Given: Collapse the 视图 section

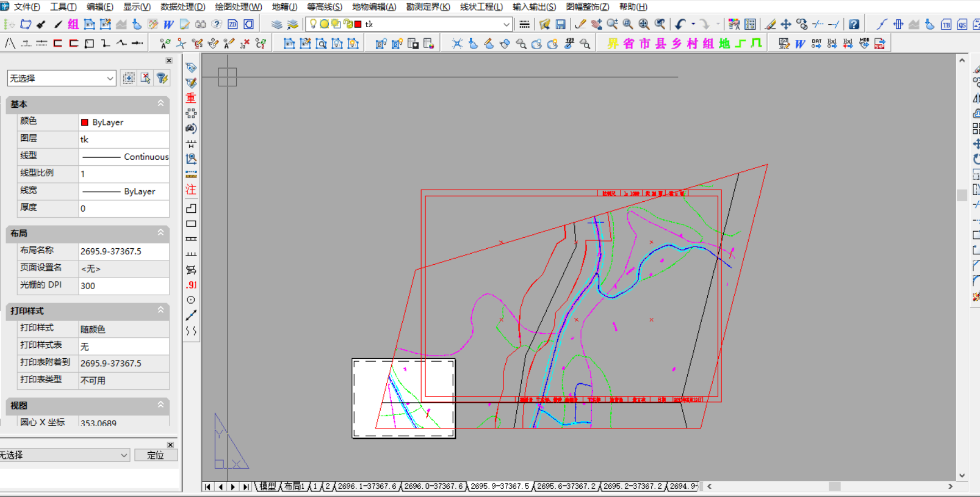Looking at the screenshot, I should (x=160, y=405).
